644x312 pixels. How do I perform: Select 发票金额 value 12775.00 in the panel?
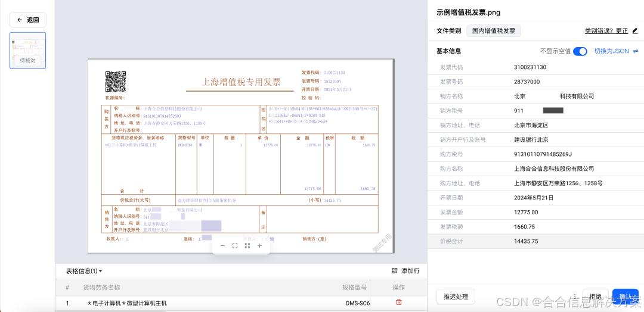tap(526, 212)
